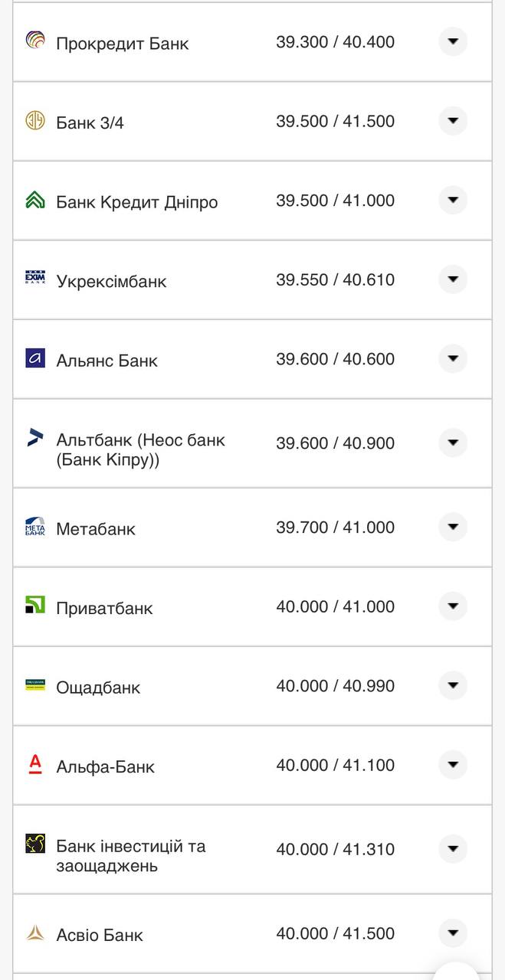Screen dimensions: 505x980
Task: Expand the Ощадбанк rate dropdown arrow
Action: pos(453,685)
